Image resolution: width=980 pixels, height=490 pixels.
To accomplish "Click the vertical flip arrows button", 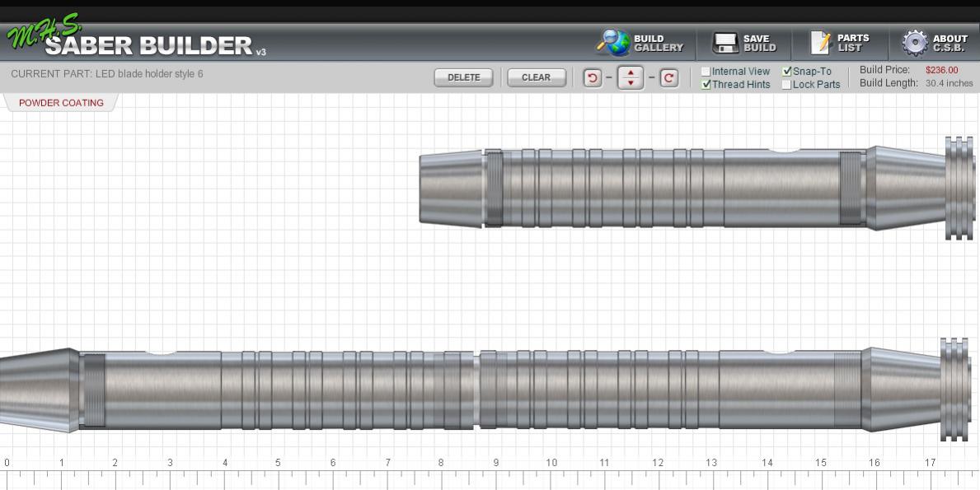I will pyautogui.click(x=631, y=78).
